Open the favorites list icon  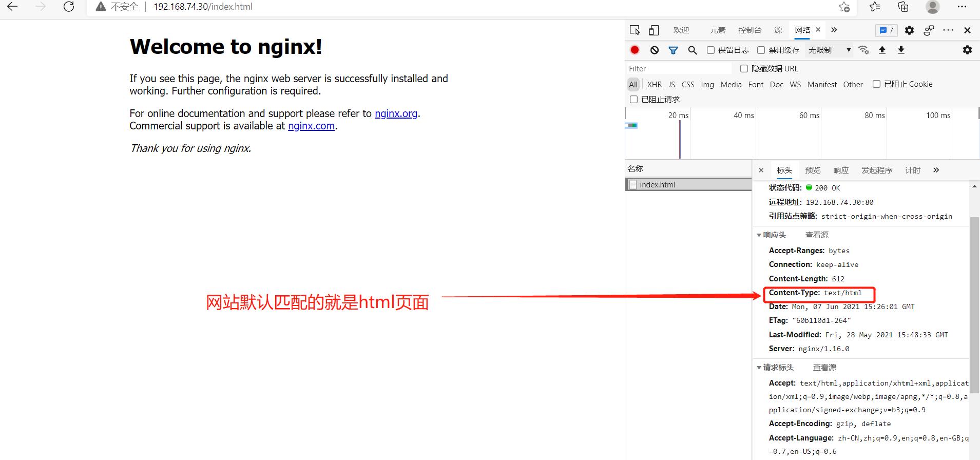click(x=875, y=7)
